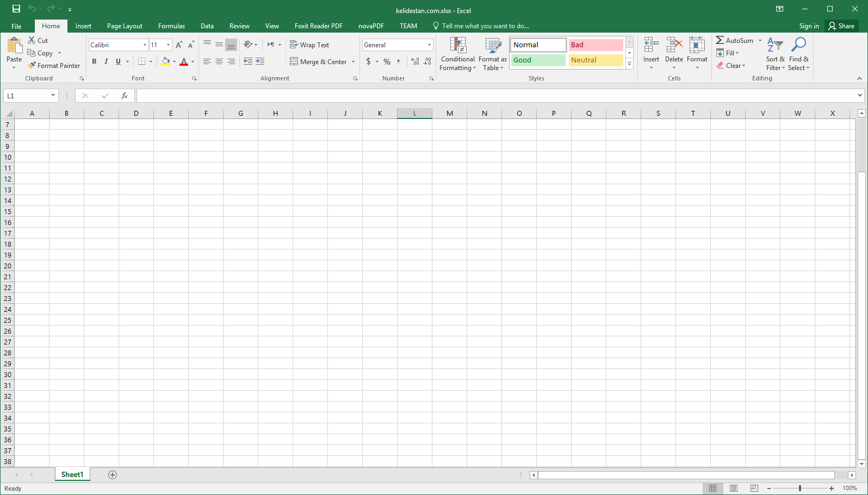Increase font size with the larger A icon
The width and height of the screenshot is (868, 495).
(x=179, y=45)
